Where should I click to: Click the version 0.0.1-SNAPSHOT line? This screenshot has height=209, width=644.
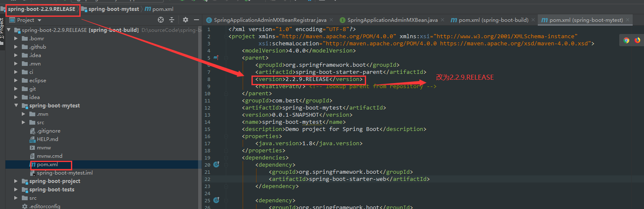pyautogui.click(x=297, y=115)
